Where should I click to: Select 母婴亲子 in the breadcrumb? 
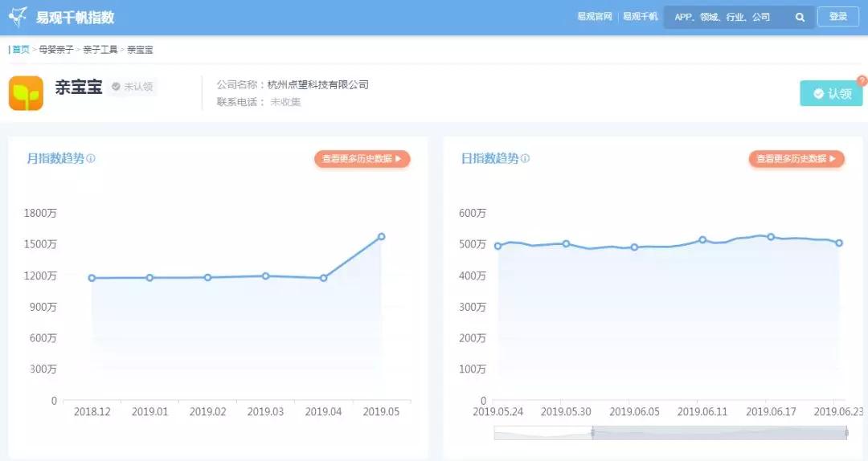click(56, 50)
